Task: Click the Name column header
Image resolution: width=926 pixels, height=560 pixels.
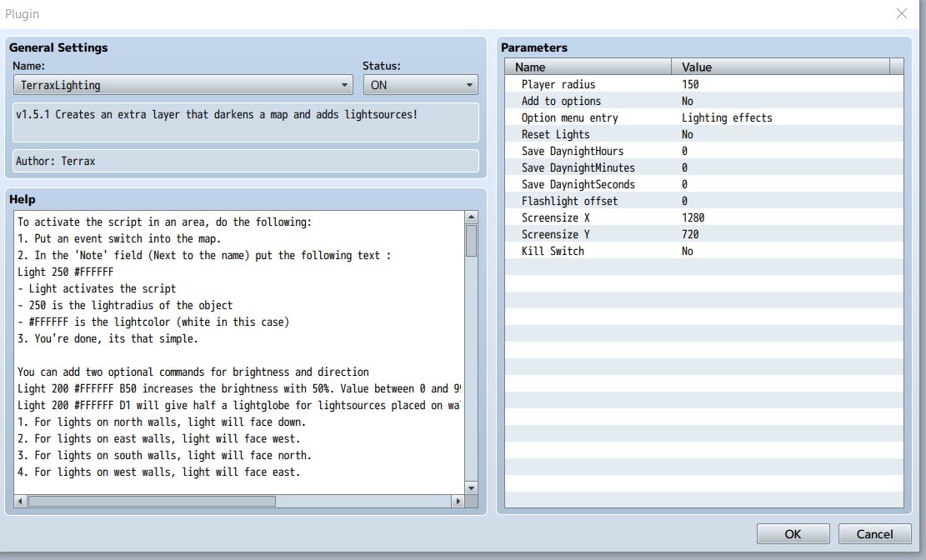Action: pyautogui.click(x=588, y=67)
